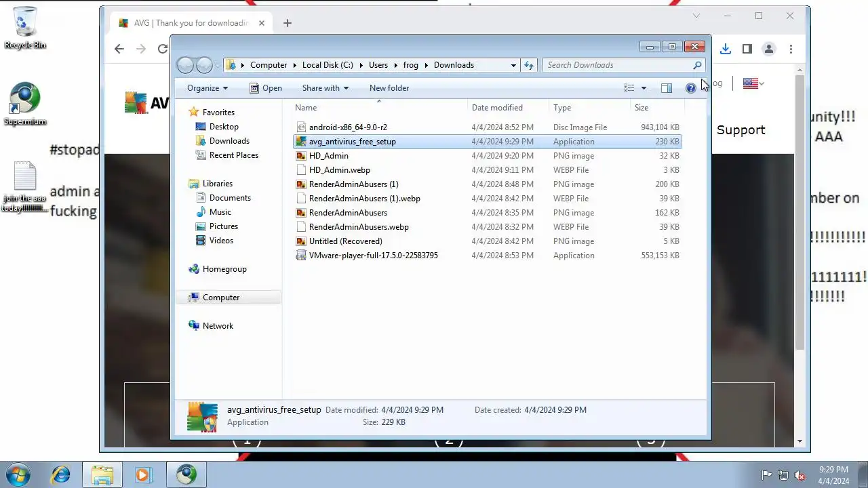Toggle the preview pane button
The image size is (868, 488).
coord(667,88)
